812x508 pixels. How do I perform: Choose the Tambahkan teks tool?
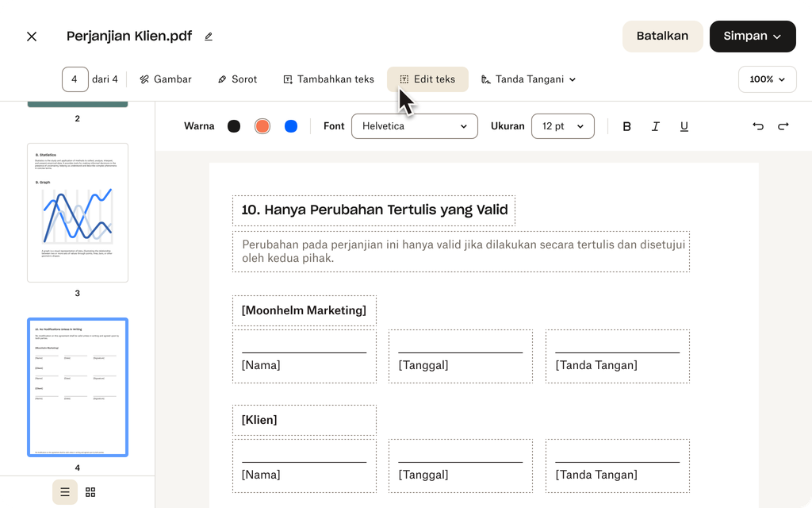328,79
